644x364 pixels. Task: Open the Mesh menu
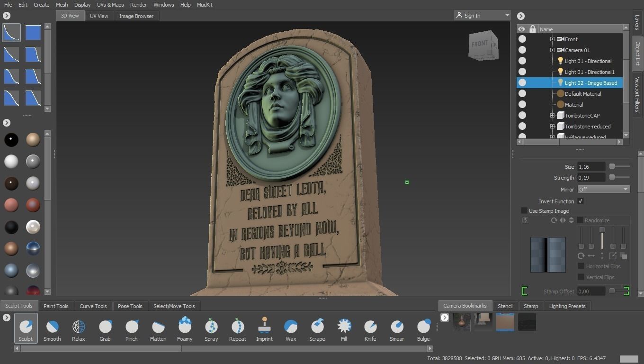coord(62,5)
